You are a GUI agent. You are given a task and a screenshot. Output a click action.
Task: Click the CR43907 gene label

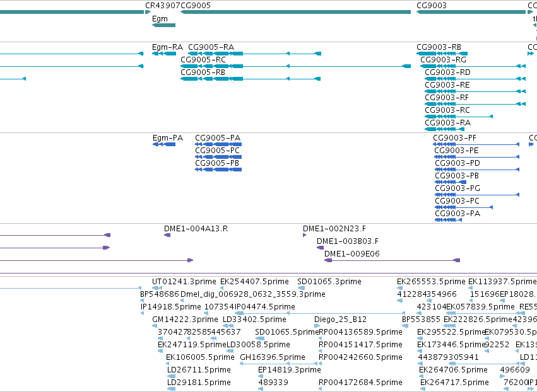(x=163, y=6)
